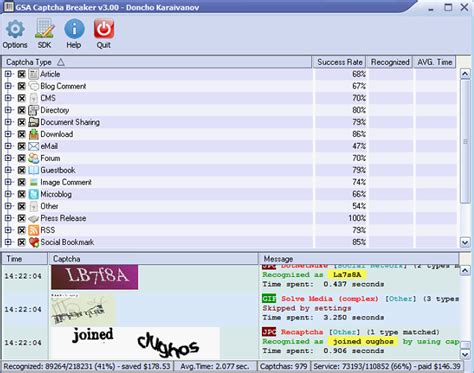The height and width of the screenshot is (373, 474).
Task: Expand the Microblog tree node
Action: click(8, 194)
